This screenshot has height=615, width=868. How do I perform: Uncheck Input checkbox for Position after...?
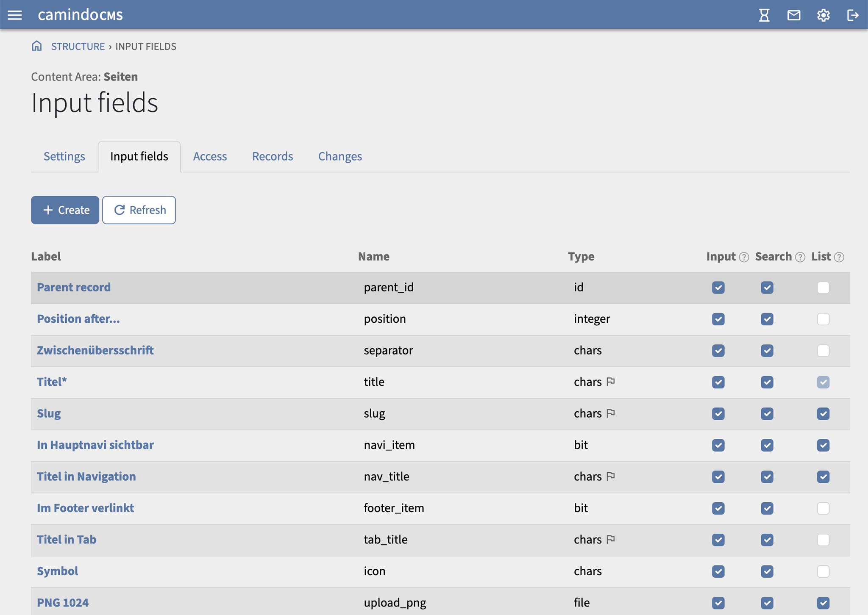[x=718, y=319]
